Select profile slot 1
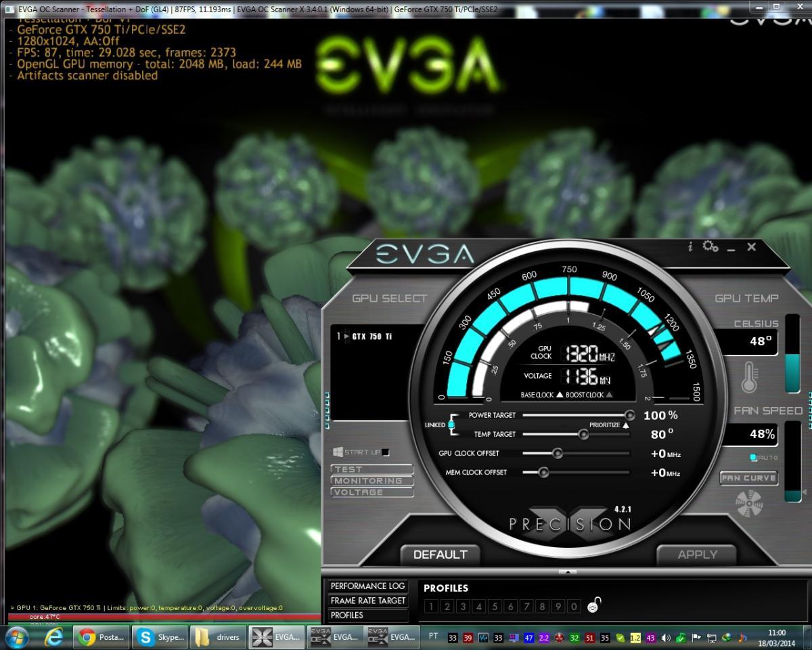Viewport: 812px width, 650px height. pos(430,607)
